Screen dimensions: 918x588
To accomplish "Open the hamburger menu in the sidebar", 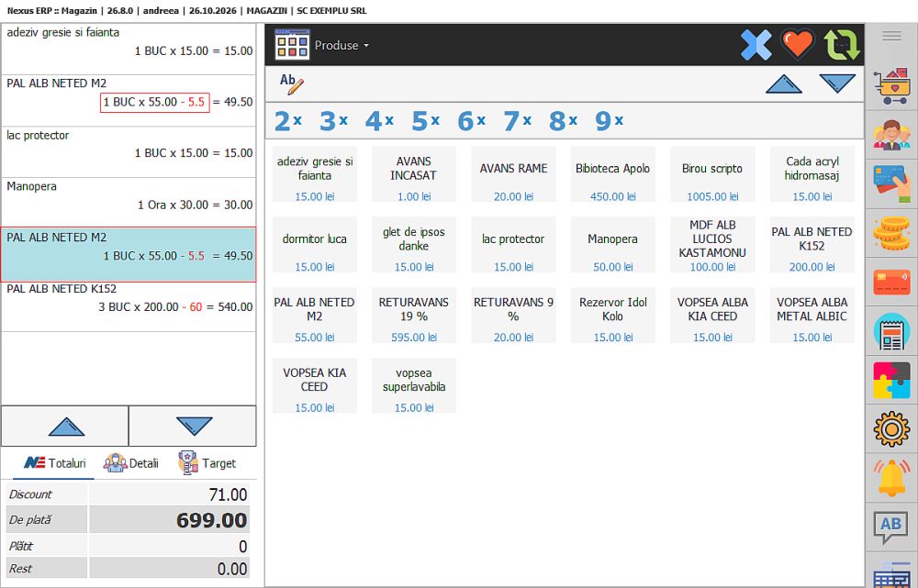I will (891, 37).
